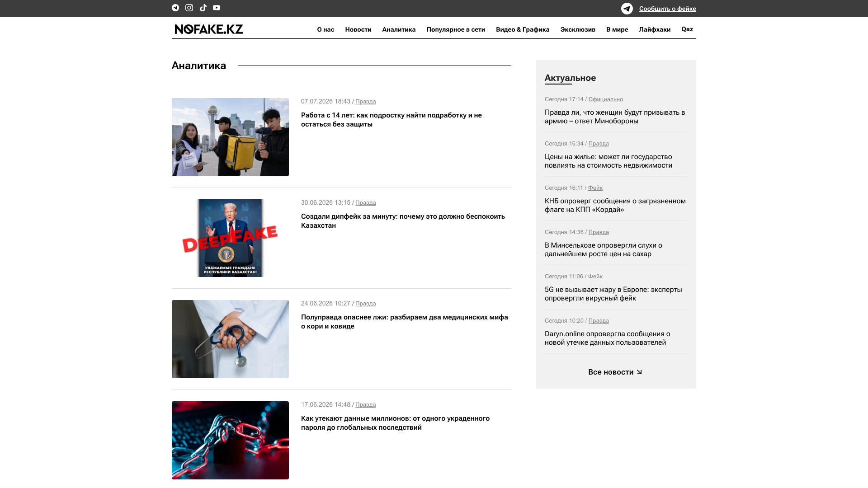Viewport: 868px width, 488px height.
Task: Click the date 24.06.2026 10:27
Action: point(325,304)
